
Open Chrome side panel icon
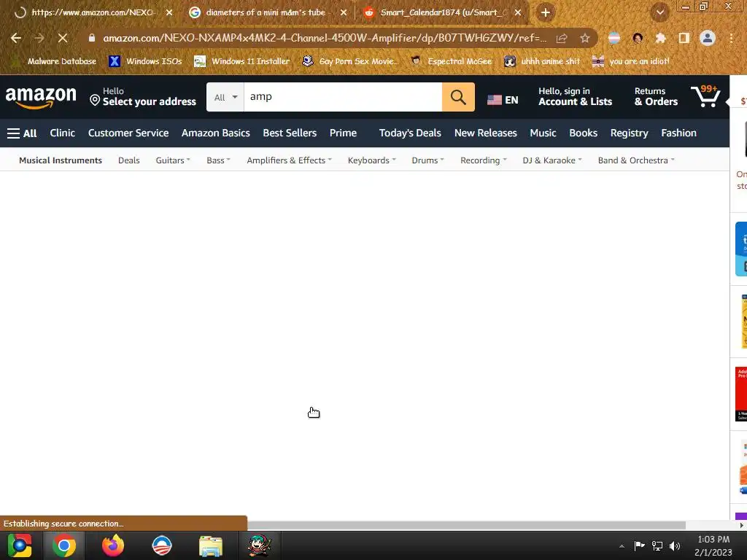point(684,38)
